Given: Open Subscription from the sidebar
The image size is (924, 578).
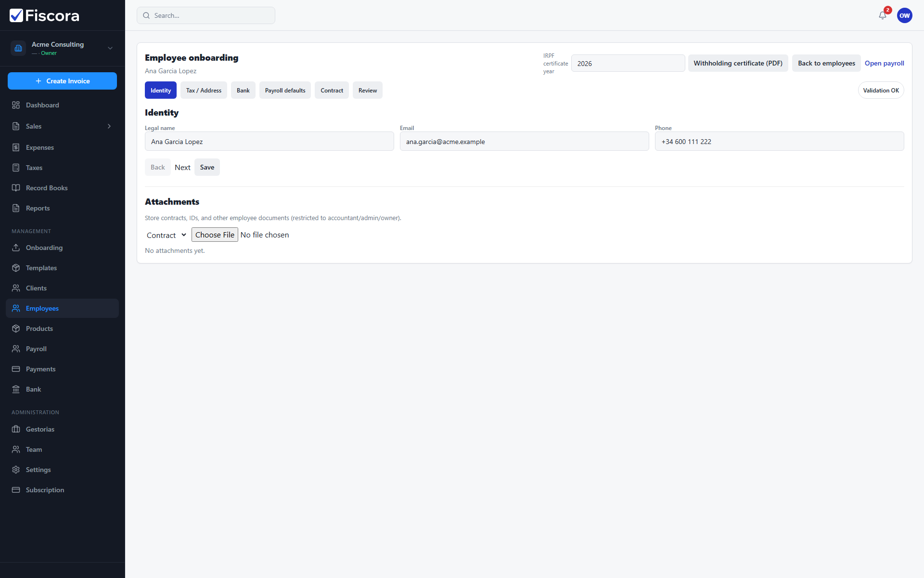Looking at the screenshot, I should coord(62,490).
